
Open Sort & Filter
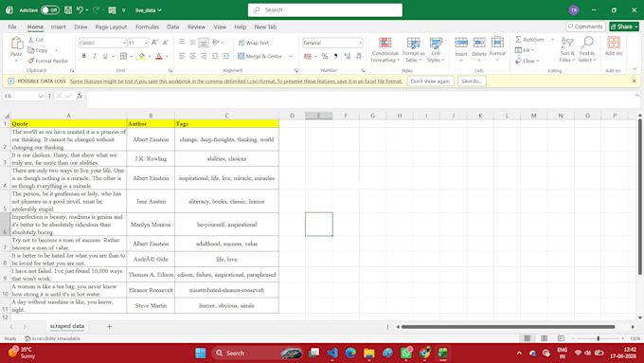pos(567,49)
